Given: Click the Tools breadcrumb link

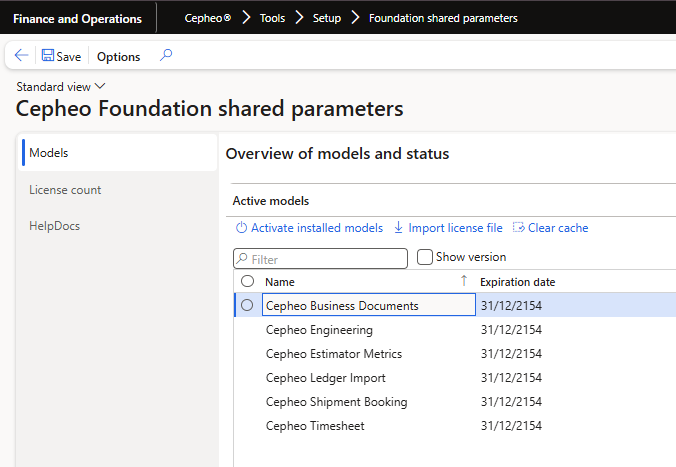Looking at the screenshot, I should 272,18.
